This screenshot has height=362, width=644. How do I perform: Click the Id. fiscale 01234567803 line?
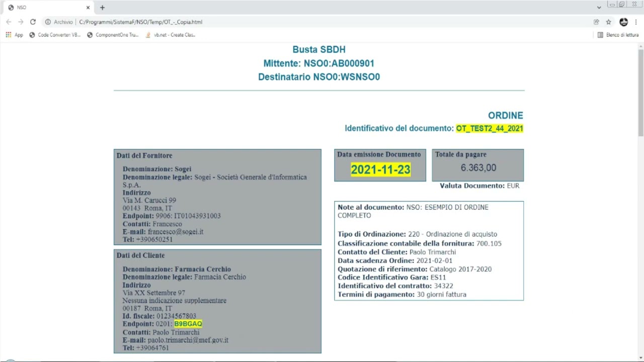pos(159,316)
